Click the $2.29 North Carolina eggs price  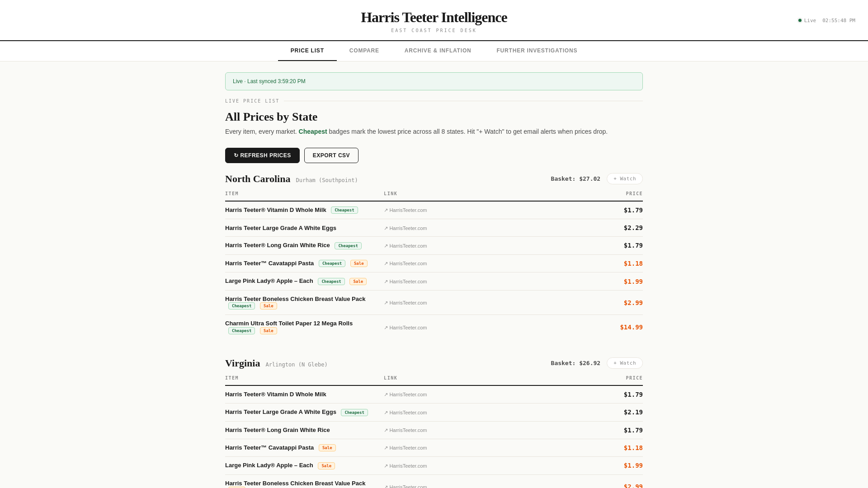click(x=633, y=228)
